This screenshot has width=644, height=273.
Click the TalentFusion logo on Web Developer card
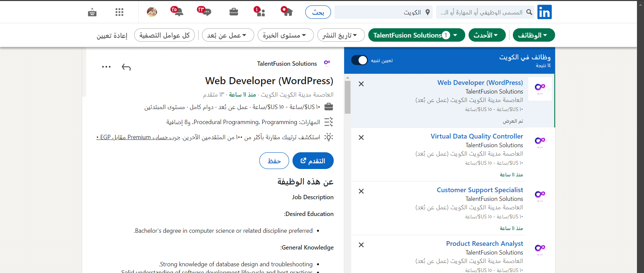(x=540, y=89)
